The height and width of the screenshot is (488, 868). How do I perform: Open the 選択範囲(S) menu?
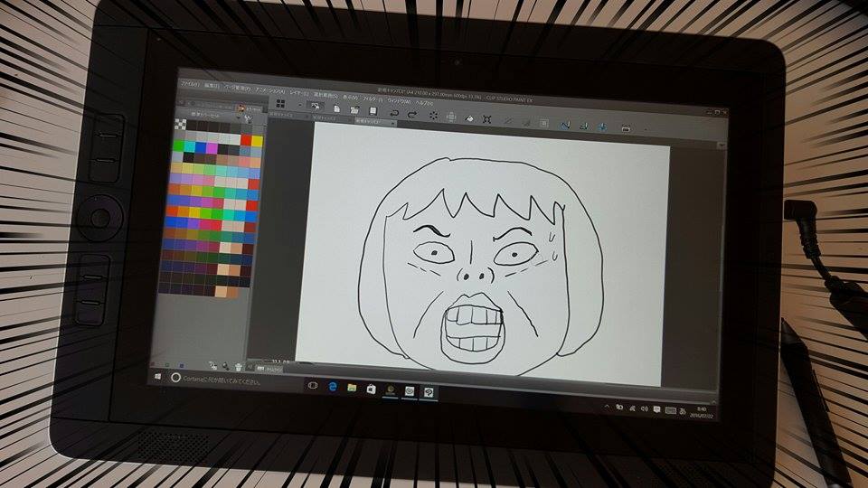point(325,95)
